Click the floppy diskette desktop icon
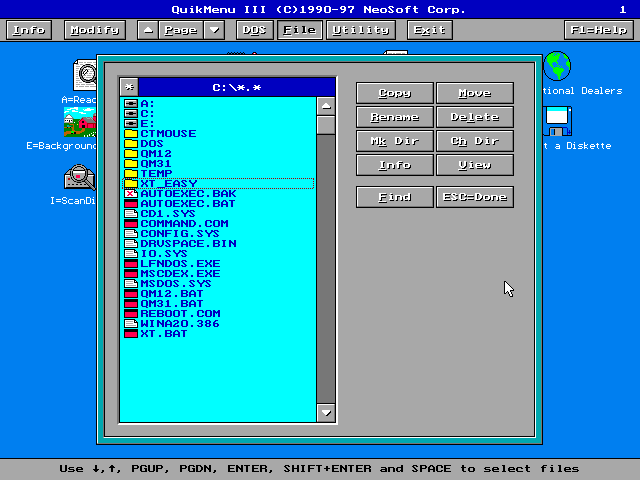 558,121
